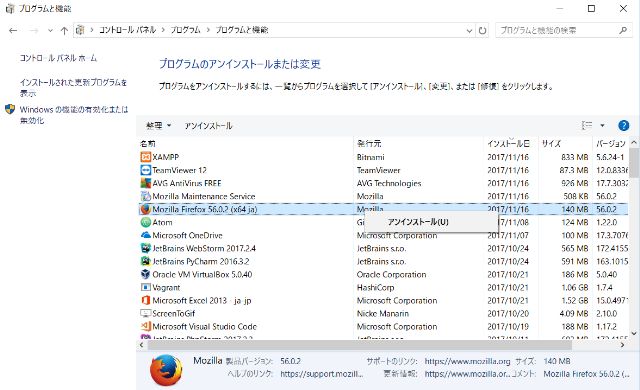The width and height of the screenshot is (640, 390).
Task: Click the AVG AntiVirus FREE icon
Action: point(146,183)
